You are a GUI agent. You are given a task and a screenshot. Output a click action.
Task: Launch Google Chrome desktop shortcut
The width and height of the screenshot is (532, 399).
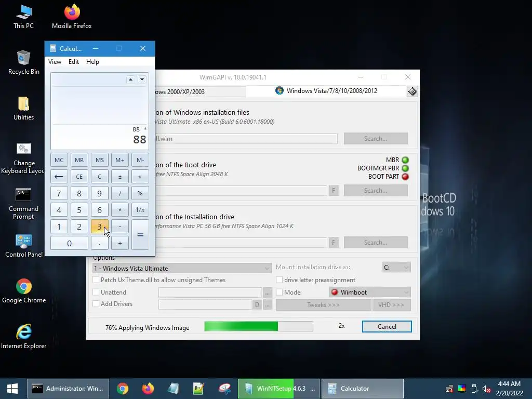pyautogui.click(x=24, y=291)
